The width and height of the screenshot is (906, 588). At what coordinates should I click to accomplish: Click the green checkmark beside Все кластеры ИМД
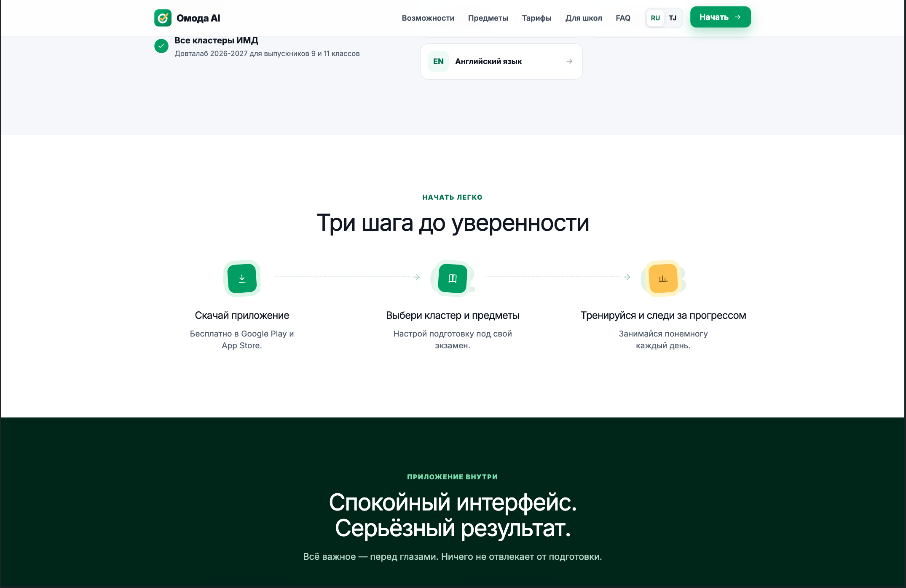[161, 46]
